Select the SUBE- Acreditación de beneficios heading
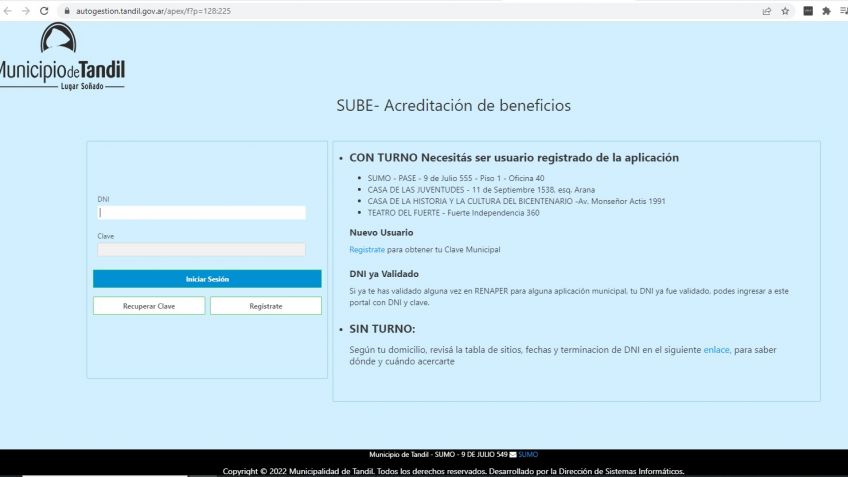 coord(453,105)
